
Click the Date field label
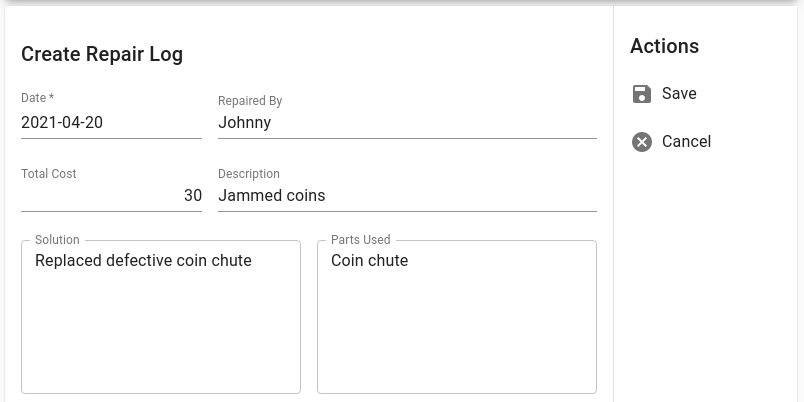[37, 97]
